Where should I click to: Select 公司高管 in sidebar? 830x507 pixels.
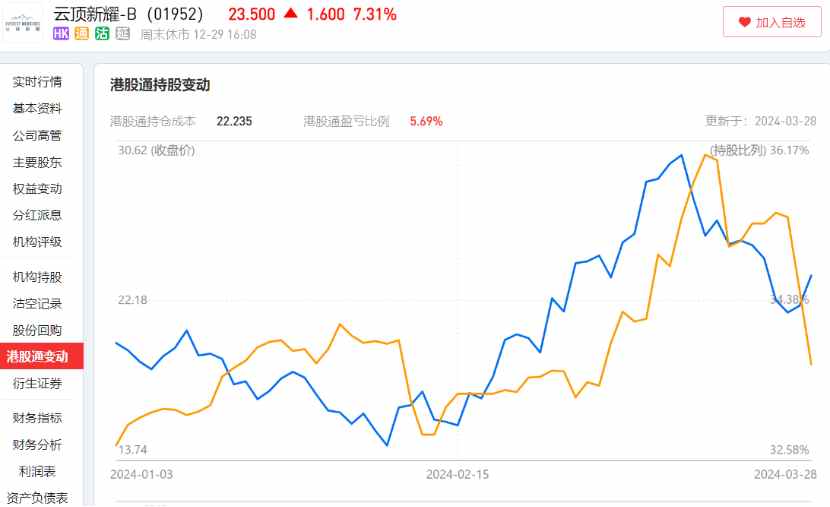pyautogui.click(x=37, y=135)
